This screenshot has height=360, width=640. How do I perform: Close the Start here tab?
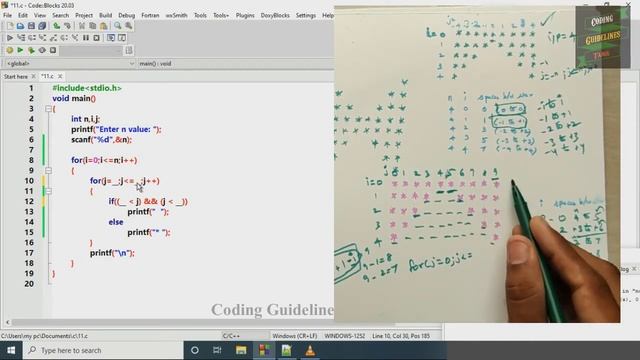point(33,76)
